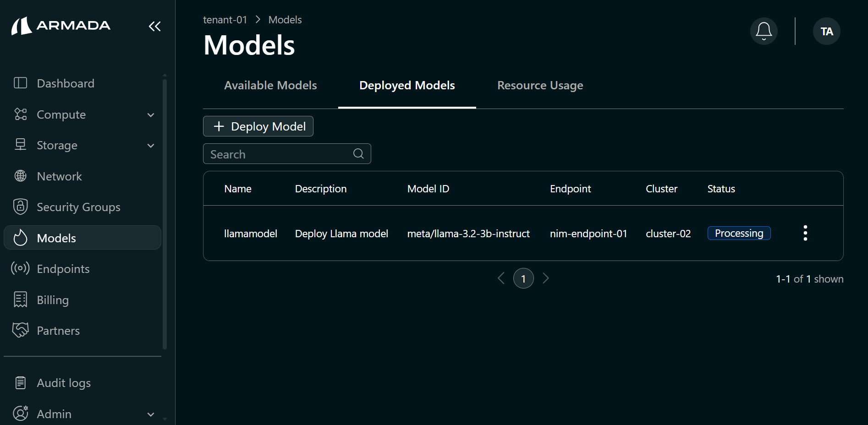
Task: Open the notifications bell
Action: click(764, 31)
